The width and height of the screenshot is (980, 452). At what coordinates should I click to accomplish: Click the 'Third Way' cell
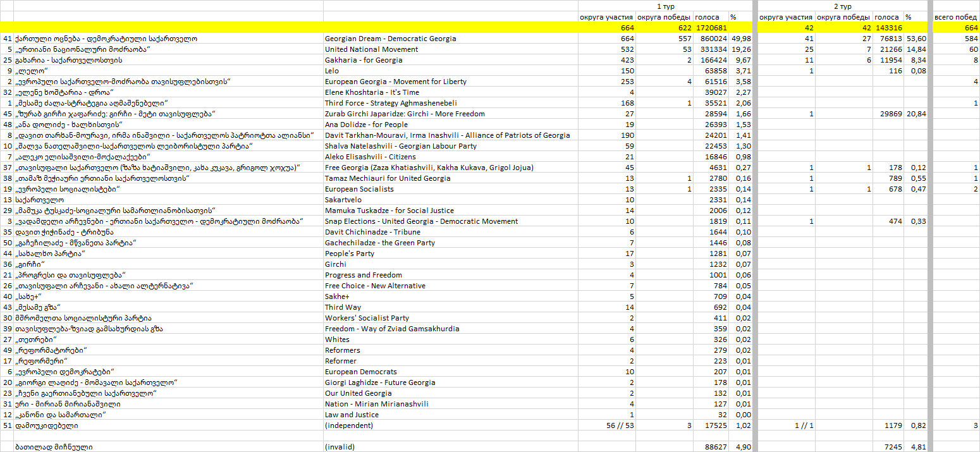[451, 307]
